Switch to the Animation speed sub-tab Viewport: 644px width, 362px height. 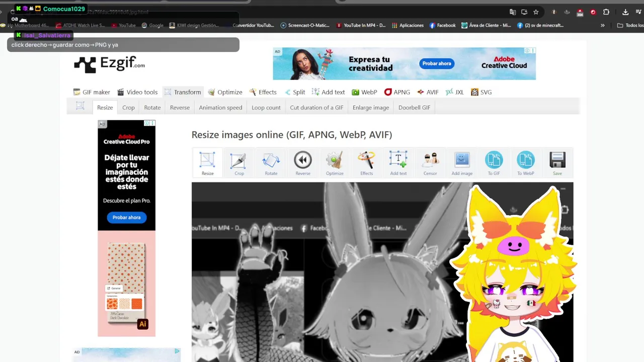pos(220,108)
